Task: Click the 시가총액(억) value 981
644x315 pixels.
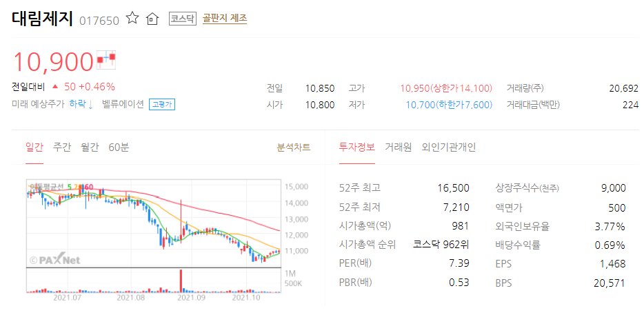Action: (461, 226)
